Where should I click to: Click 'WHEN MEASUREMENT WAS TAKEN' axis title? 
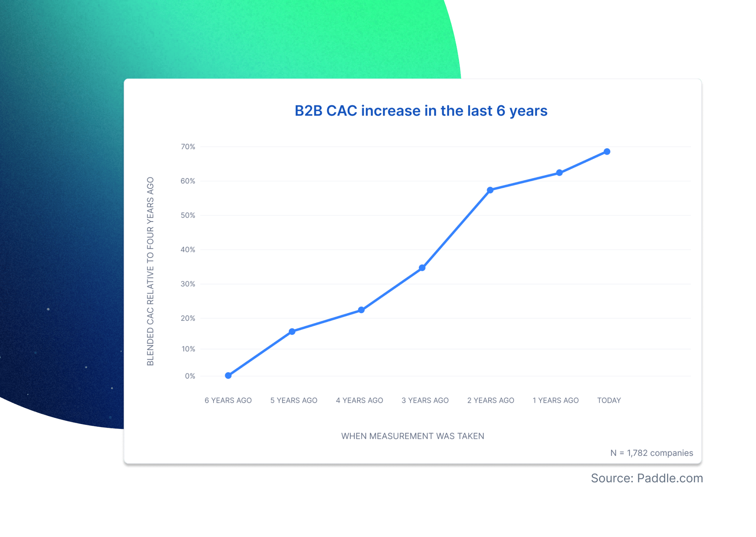tap(413, 436)
